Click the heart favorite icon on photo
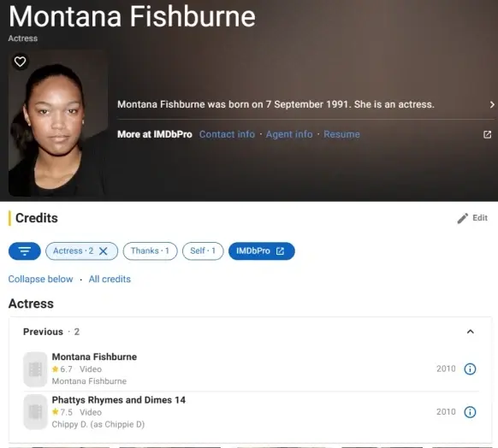Screen dimensions: 498x448 point(20,62)
